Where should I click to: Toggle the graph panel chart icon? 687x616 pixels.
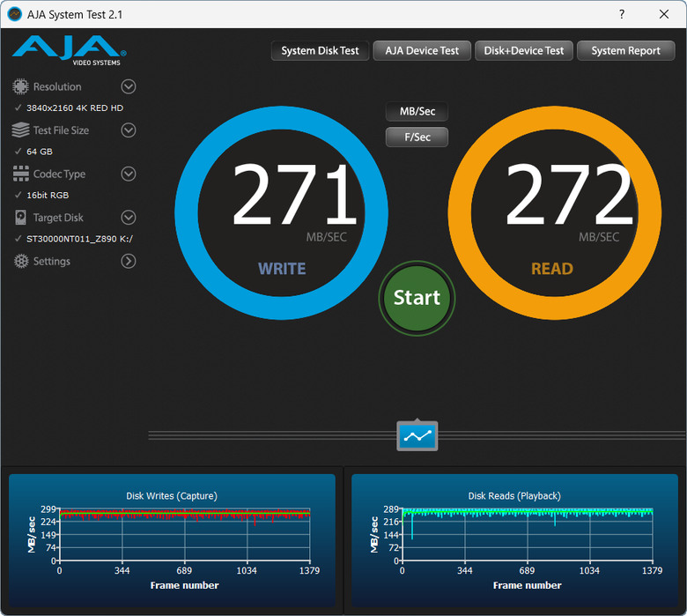click(417, 436)
